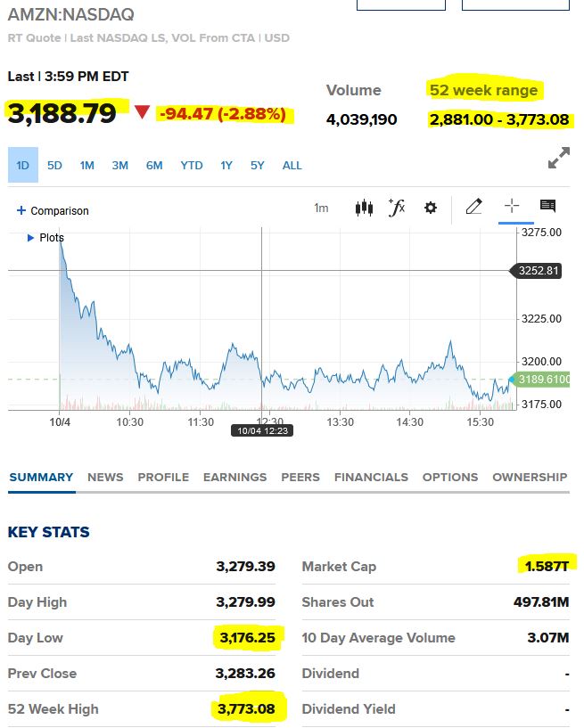
Task: Select the pencil drawing tool
Action: coord(473,207)
